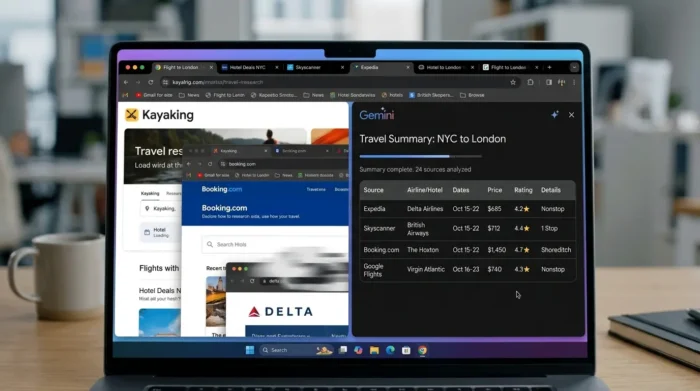Image resolution: width=700 pixels, height=391 pixels.
Task: Reload the page in the Delta window
Action: click(x=252, y=281)
